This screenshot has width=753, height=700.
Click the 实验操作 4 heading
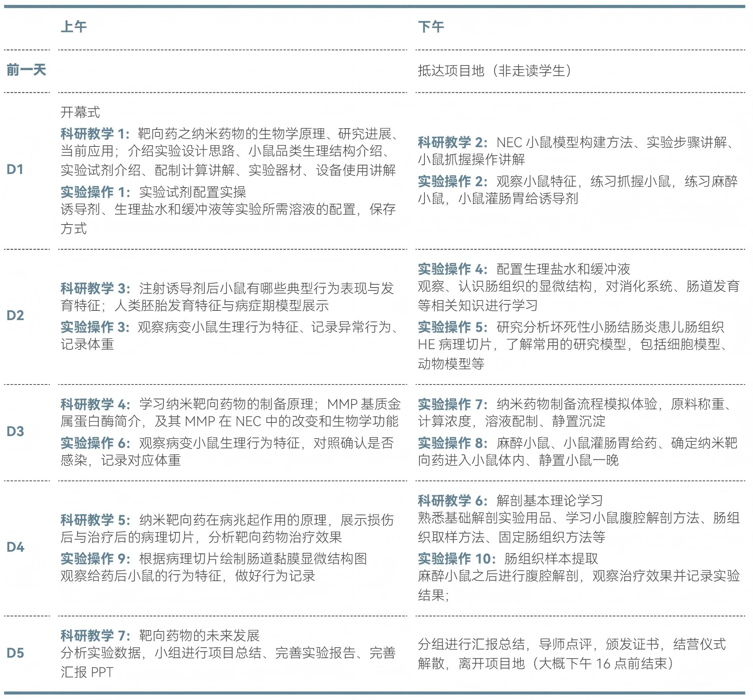pyautogui.click(x=452, y=269)
